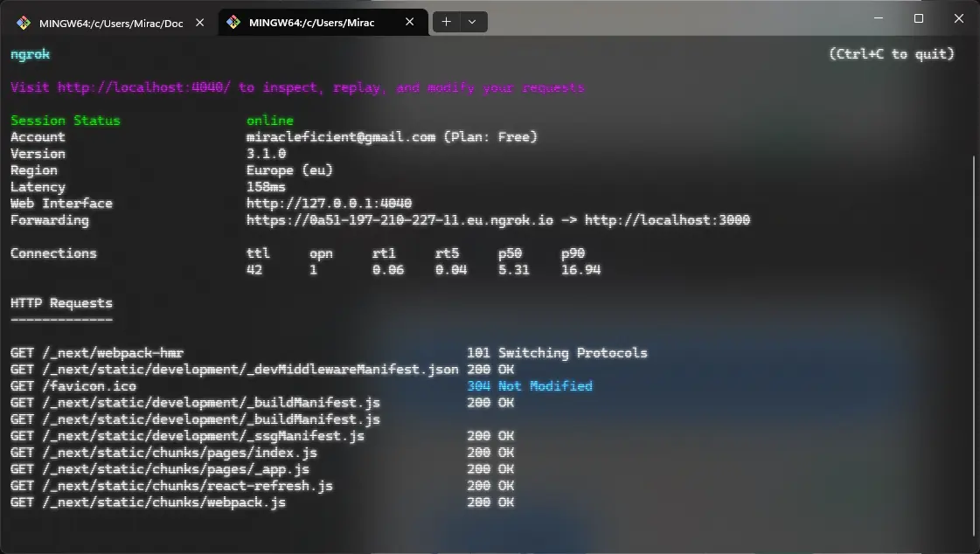Click the web interface URL http://127.0.0.1:4040
This screenshot has width=980, height=554.
pos(329,204)
